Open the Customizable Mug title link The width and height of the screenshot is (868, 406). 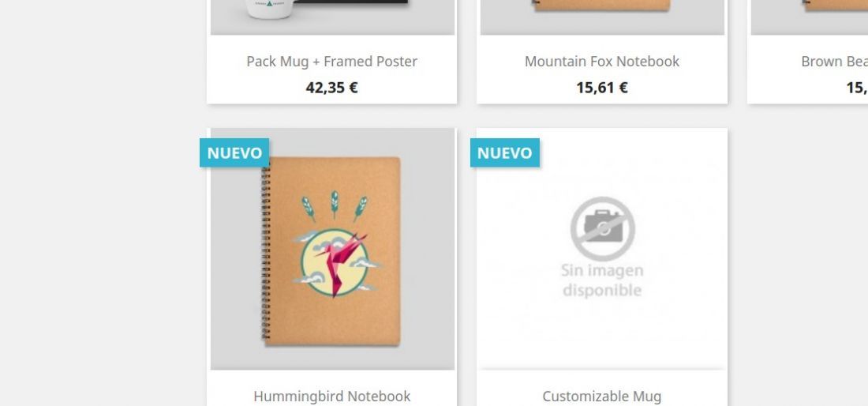click(602, 397)
